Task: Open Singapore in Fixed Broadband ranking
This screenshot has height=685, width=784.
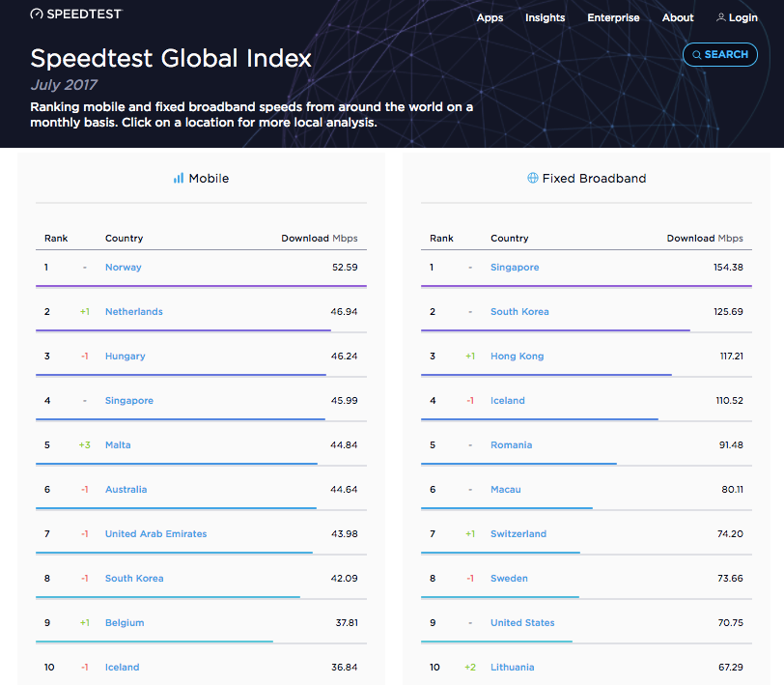Action: [x=515, y=268]
